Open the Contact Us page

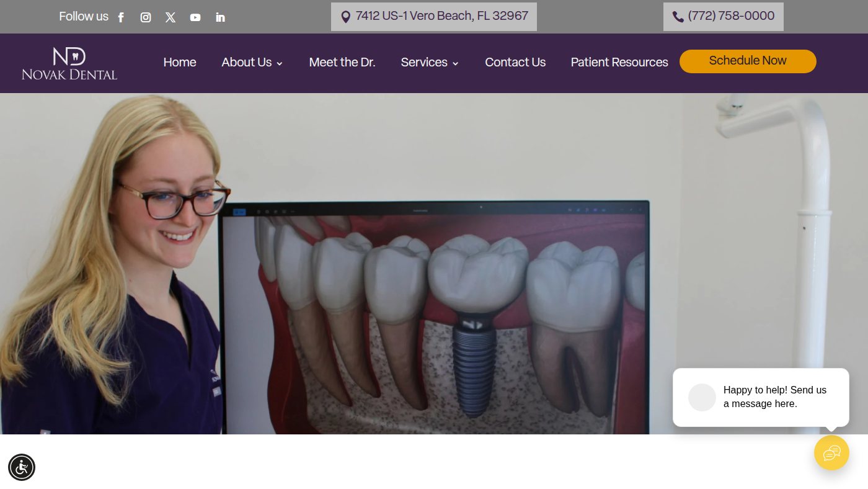(515, 63)
